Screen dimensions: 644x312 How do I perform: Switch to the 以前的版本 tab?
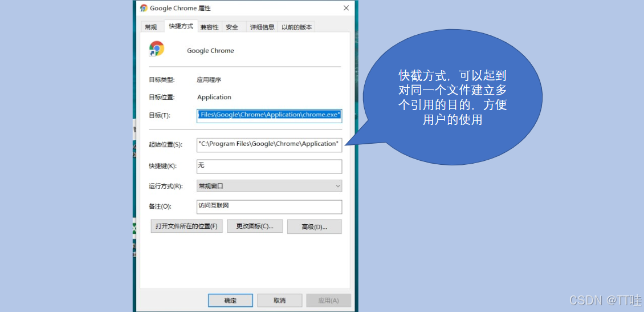[x=296, y=27]
